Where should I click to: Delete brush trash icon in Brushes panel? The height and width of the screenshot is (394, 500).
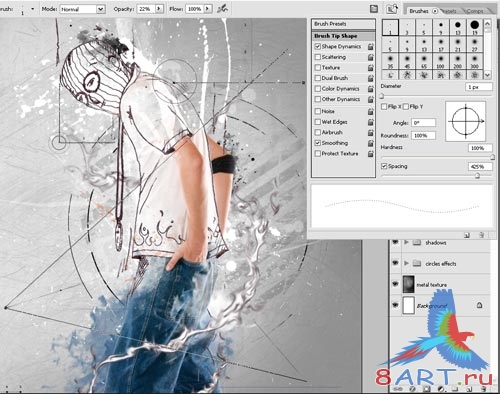click(481, 235)
